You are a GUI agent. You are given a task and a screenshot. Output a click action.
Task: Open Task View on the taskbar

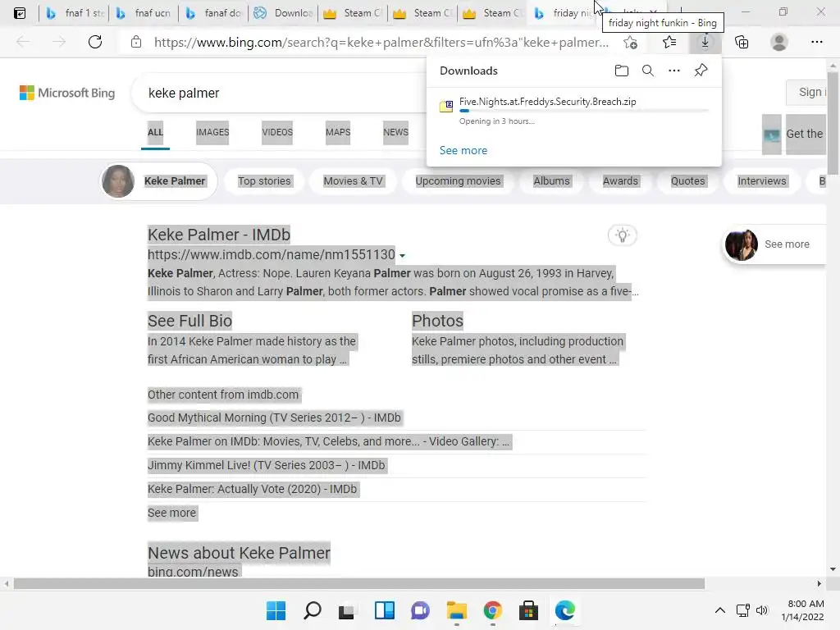[x=347, y=610]
